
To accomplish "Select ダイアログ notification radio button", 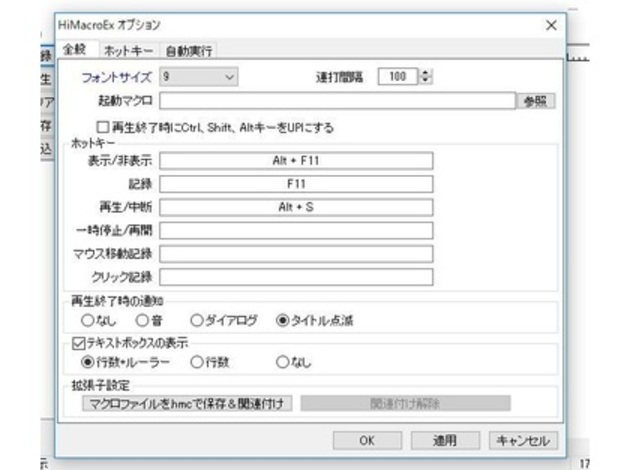I will [197, 320].
